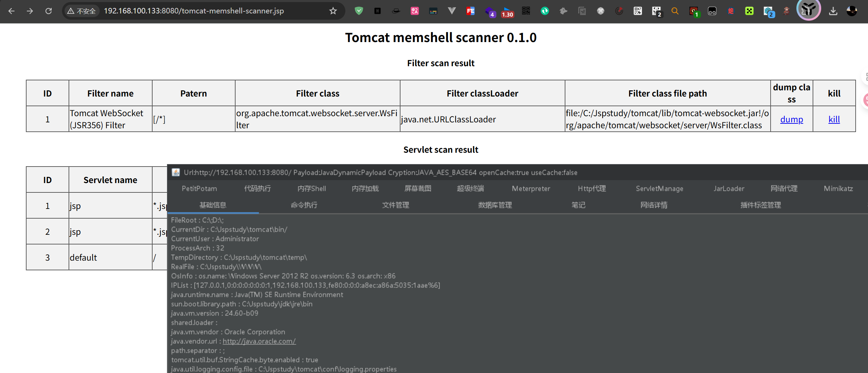Switch to the ServletManage tab

click(x=659, y=189)
